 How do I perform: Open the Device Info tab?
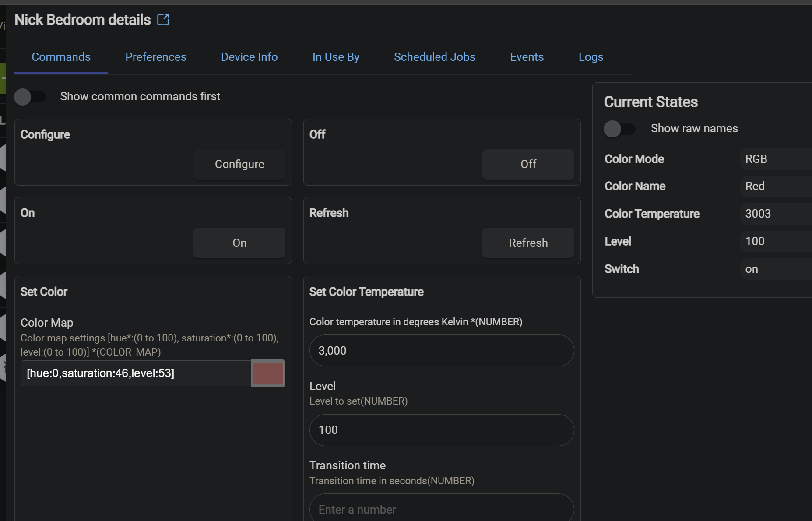pyautogui.click(x=249, y=57)
